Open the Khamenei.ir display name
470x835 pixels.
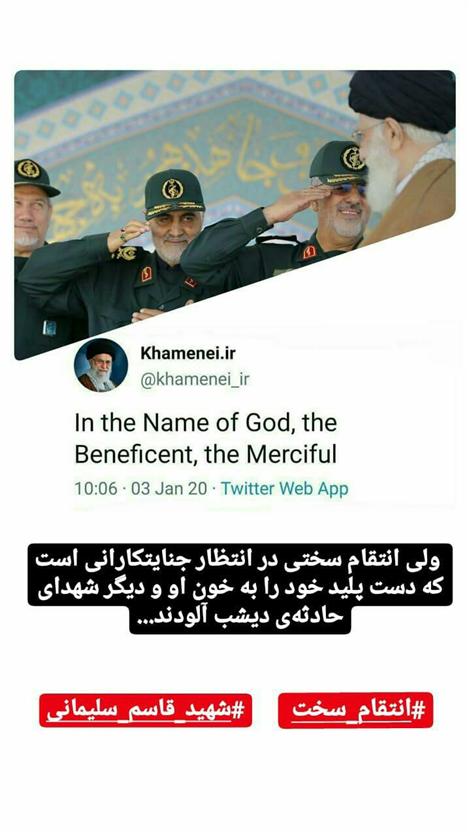pos(188,353)
